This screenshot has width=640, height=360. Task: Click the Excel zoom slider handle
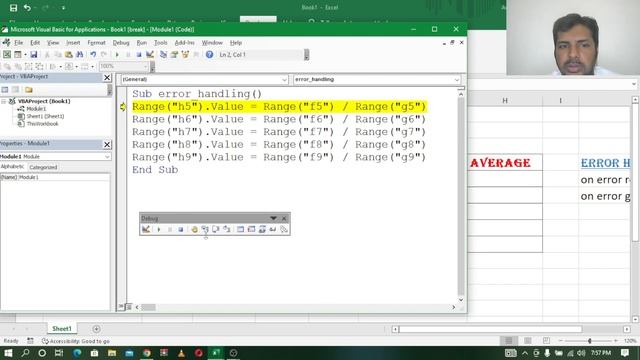(x=589, y=340)
